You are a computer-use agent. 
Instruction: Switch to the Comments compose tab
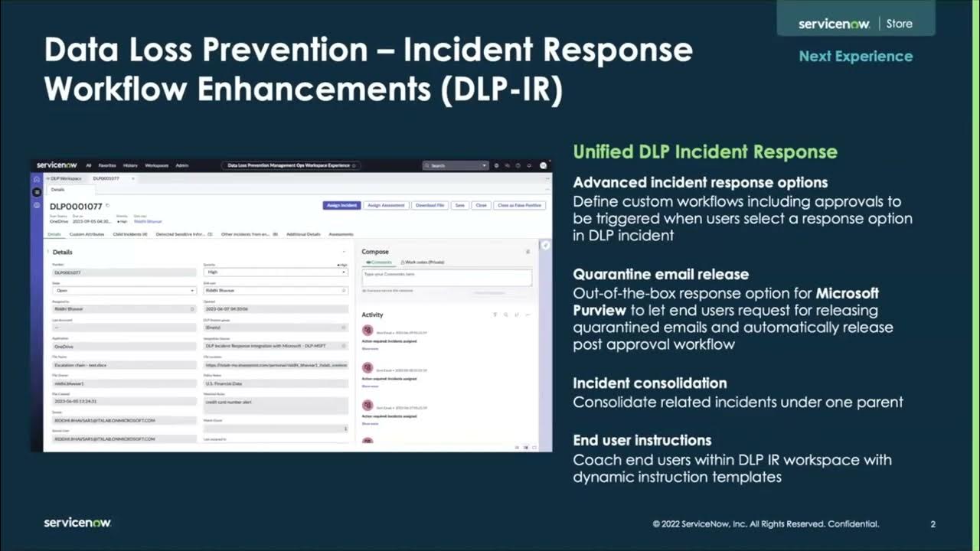pyautogui.click(x=378, y=262)
